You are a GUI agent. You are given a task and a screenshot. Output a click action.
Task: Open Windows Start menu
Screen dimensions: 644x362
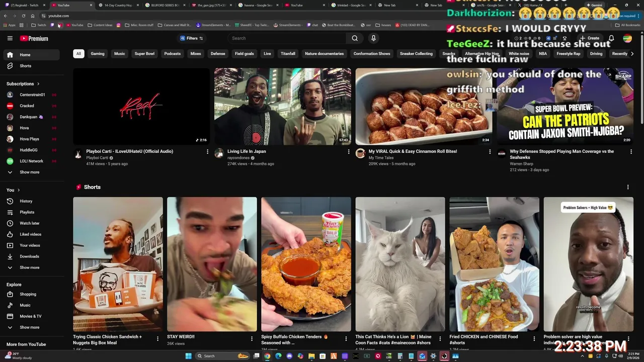188,356
